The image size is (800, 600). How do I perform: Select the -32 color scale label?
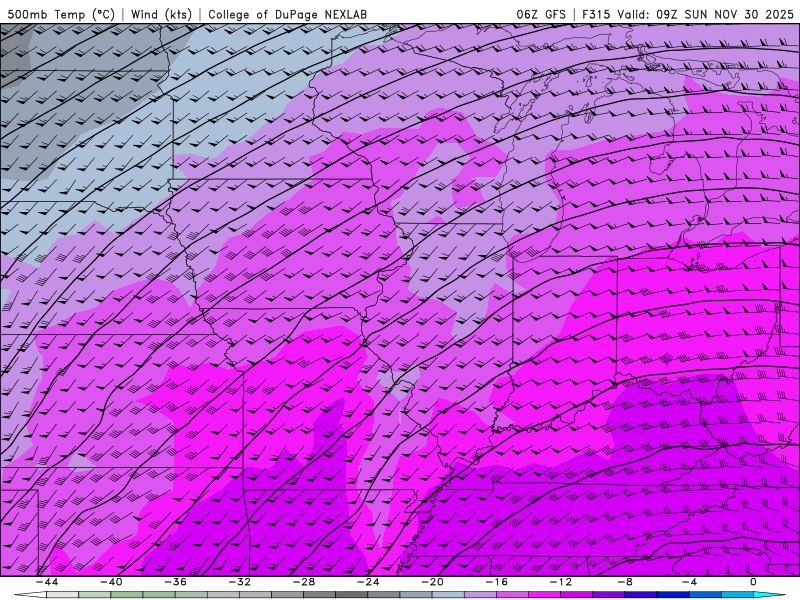(239, 582)
